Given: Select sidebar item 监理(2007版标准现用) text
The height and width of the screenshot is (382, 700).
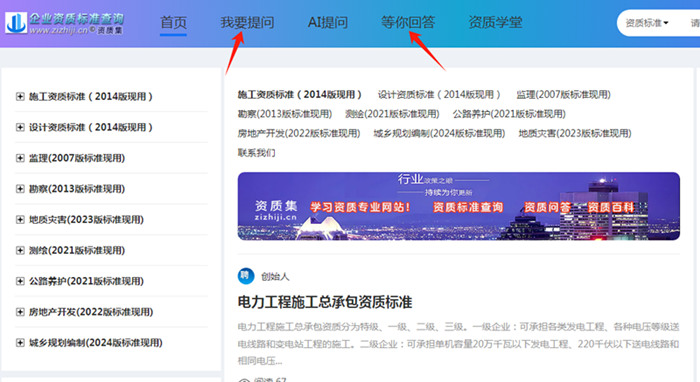Looking at the screenshot, I should [x=77, y=158].
